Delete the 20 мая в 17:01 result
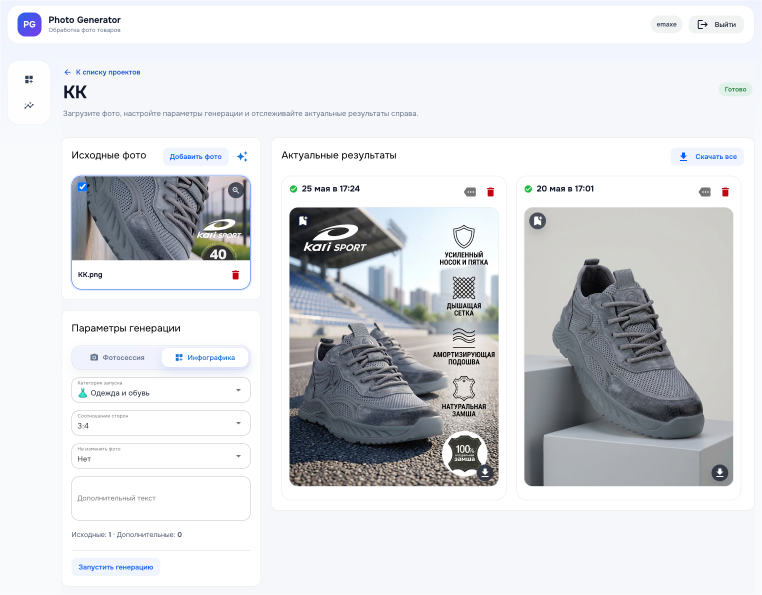762x595 pixels. point(725,192)
